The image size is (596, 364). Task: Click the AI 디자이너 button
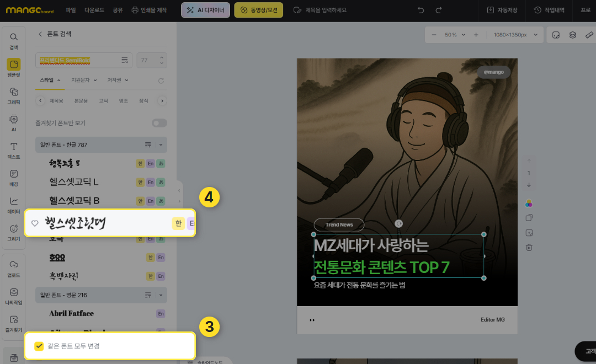(205, 10)
